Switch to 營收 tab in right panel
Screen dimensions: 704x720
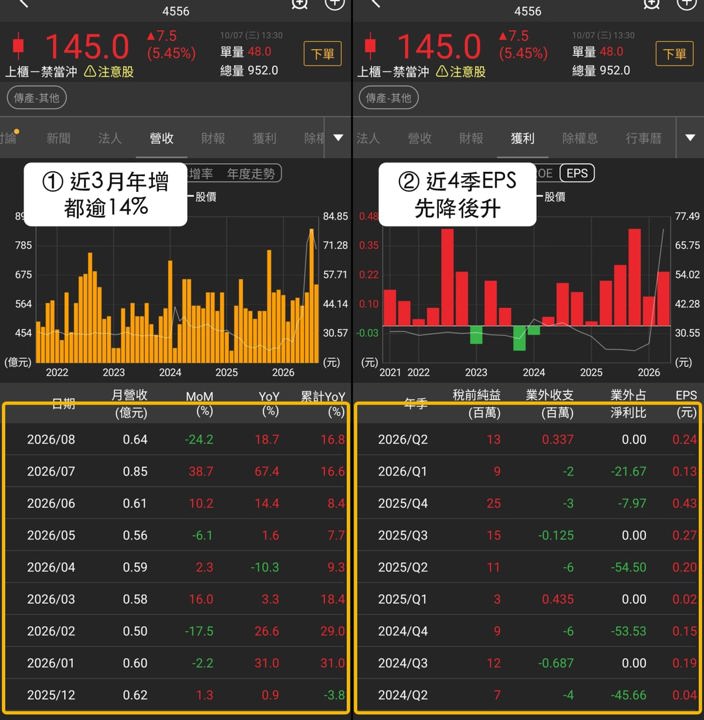coord(420,138)
